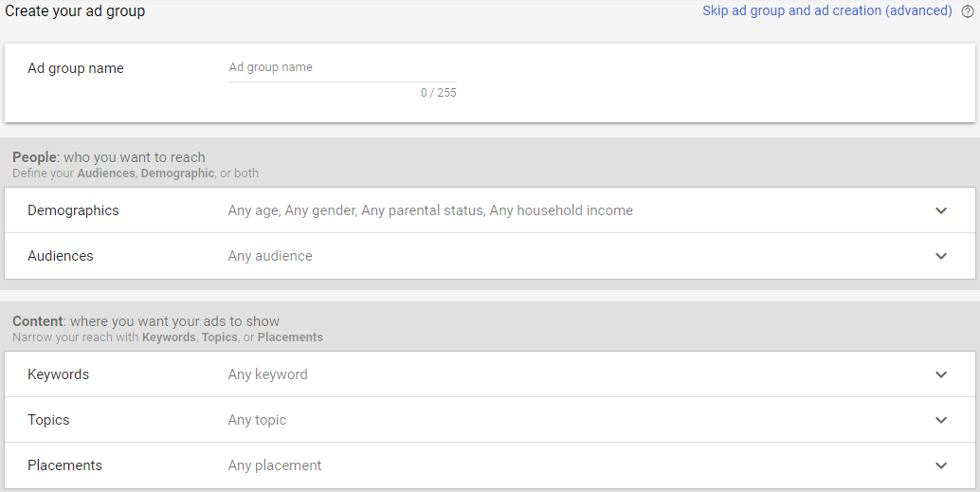Open the Topics row label
This screenshot has height=492, width=980.
coord(48,420)
